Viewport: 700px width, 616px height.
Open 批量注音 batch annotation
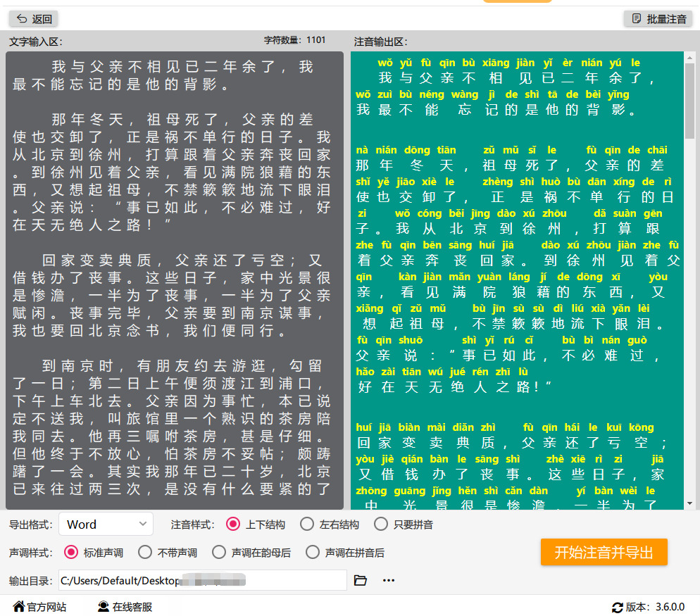coord(658,19)
